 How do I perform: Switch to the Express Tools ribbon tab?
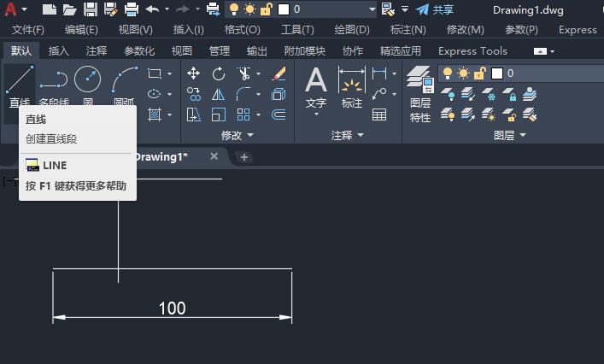click(x=472, y=51)
